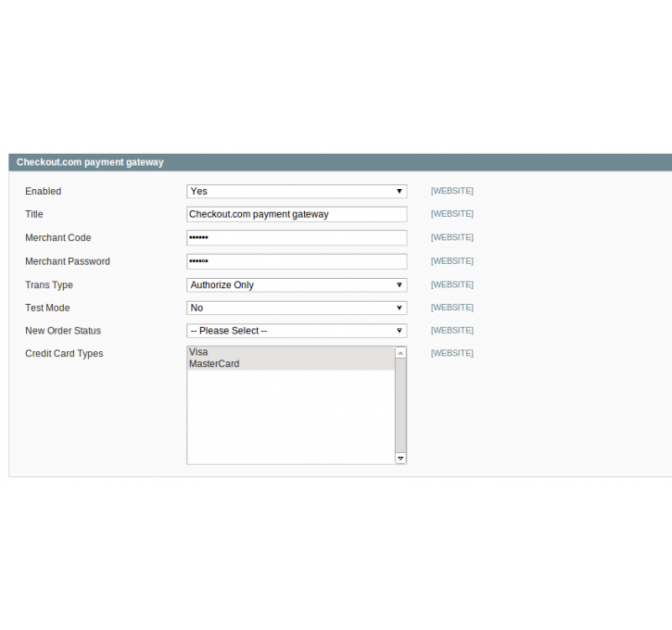Click the [WEBSITE] scope tag beside Enabled
This screenshot has height=630, width=672.
pos(452,191)
